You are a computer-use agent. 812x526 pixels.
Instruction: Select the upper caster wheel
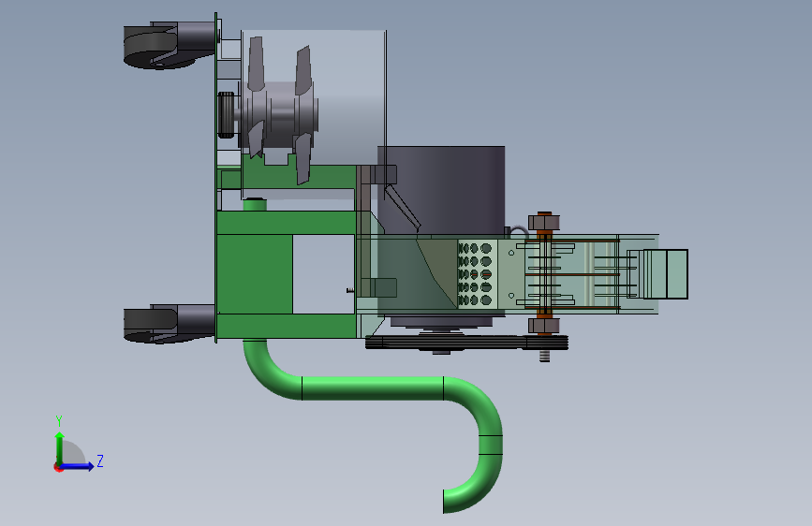point(158,46)
